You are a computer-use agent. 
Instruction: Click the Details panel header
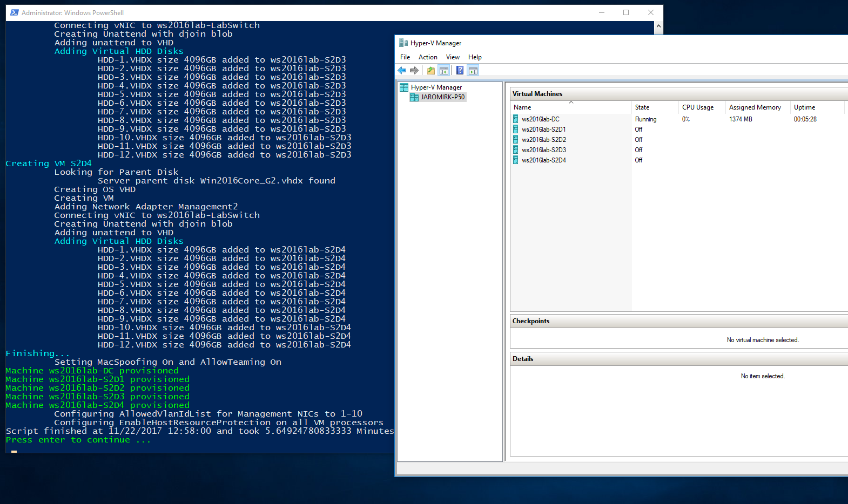679,359
